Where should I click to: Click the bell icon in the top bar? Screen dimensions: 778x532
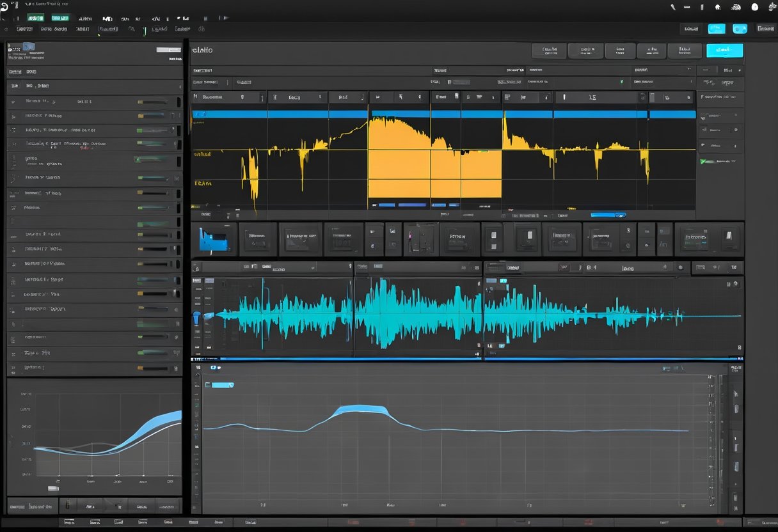(717, 7)
